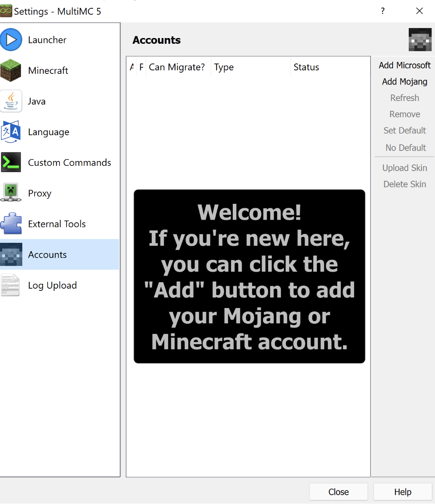Click the External Tools puzzle icon
435x504 pixels.
coord(11,224)
